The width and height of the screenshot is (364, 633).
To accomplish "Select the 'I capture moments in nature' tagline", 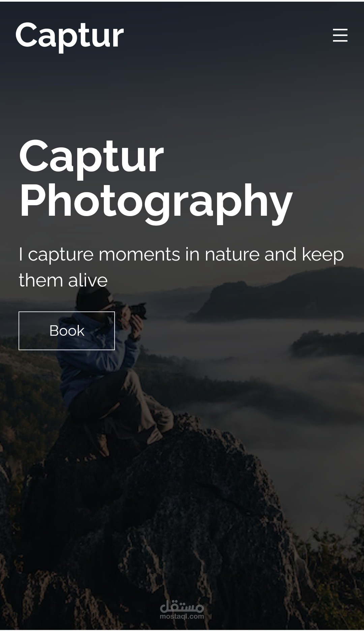I will (181, 267).
